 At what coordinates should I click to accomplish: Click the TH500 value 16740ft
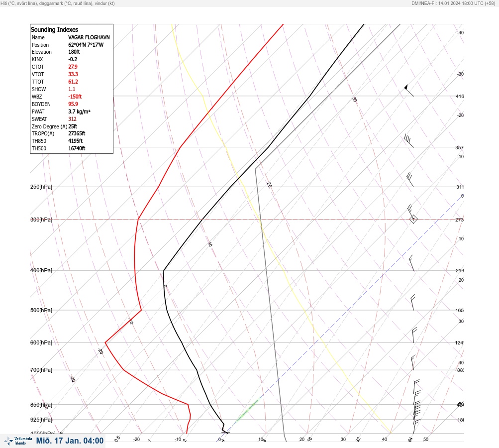[77, 148]
